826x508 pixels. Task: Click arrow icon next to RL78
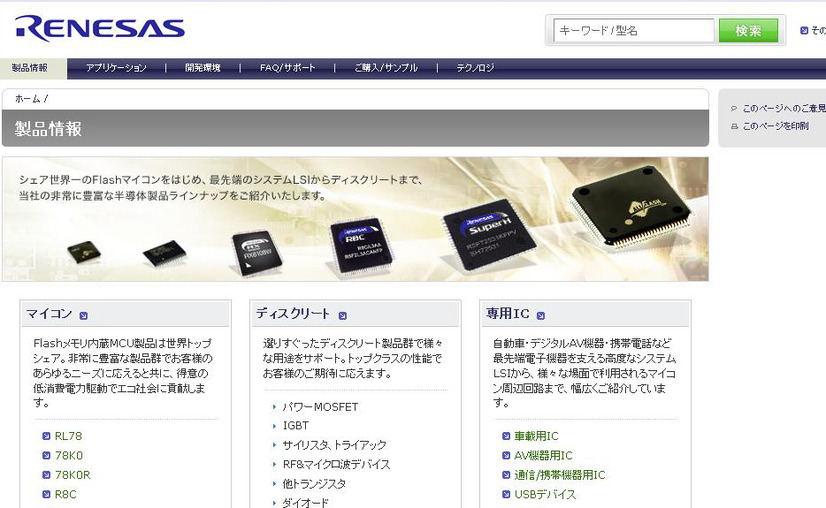click(46, 436)
